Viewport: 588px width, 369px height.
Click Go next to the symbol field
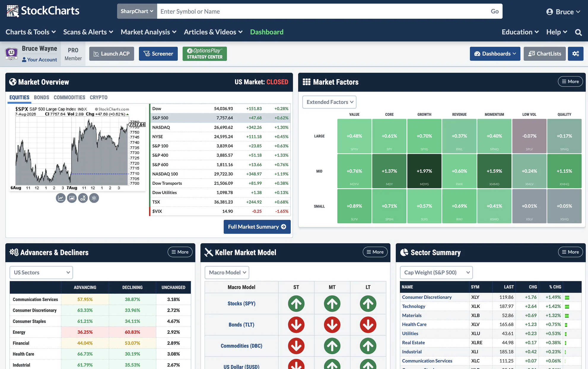(x=495, y=11)
